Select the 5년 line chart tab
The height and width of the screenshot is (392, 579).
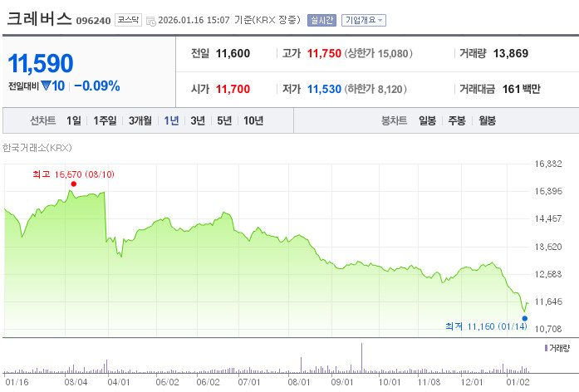pyautogui.click(x=224, y=120)
